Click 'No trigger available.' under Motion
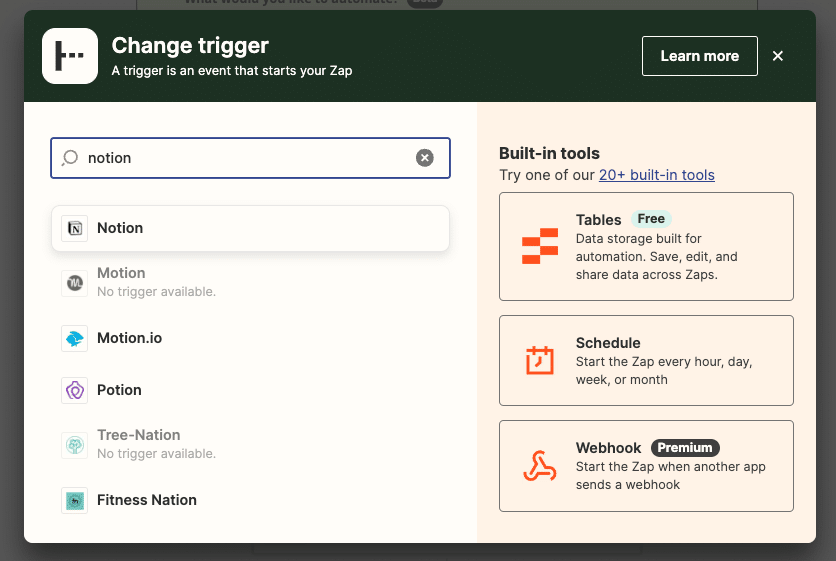The image size is (836, 561). 156,292
